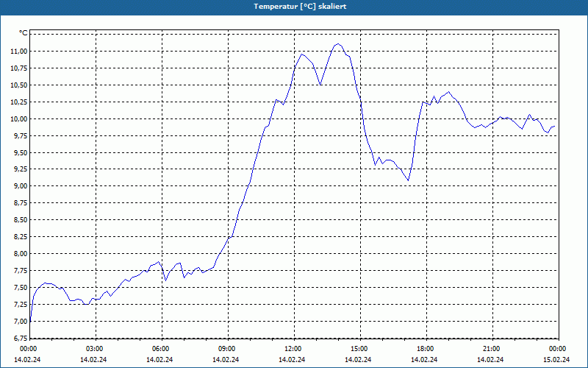
Task: Click the 7,75 y-axis label
Action: 21,270
